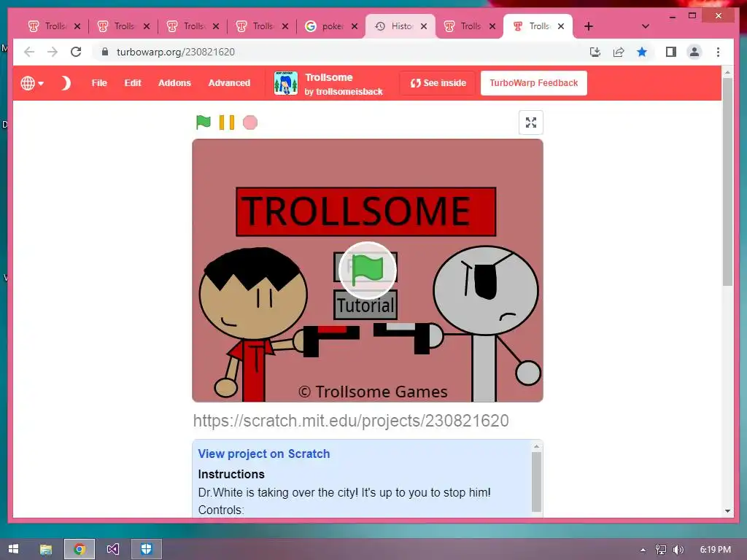747x560 pixels.
Task: Click the 6:19 PM clock
Action: [715, 550]
